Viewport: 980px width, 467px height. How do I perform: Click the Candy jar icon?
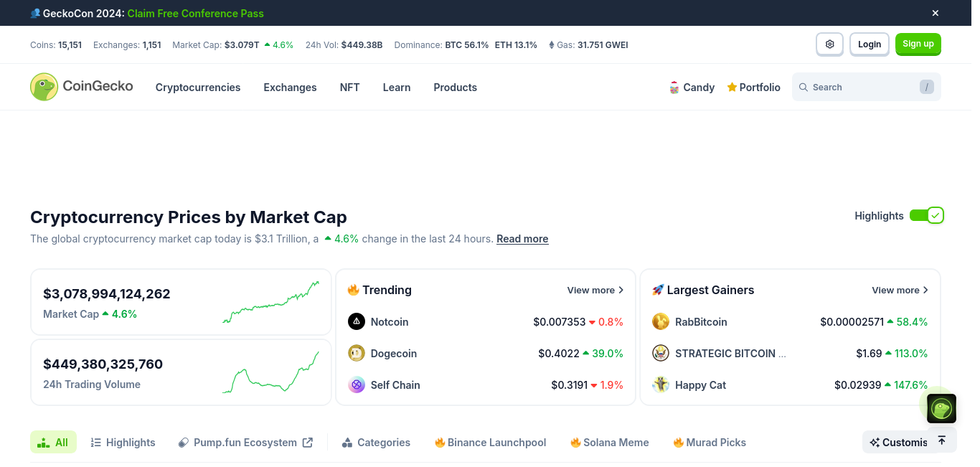tap(674, 88)
